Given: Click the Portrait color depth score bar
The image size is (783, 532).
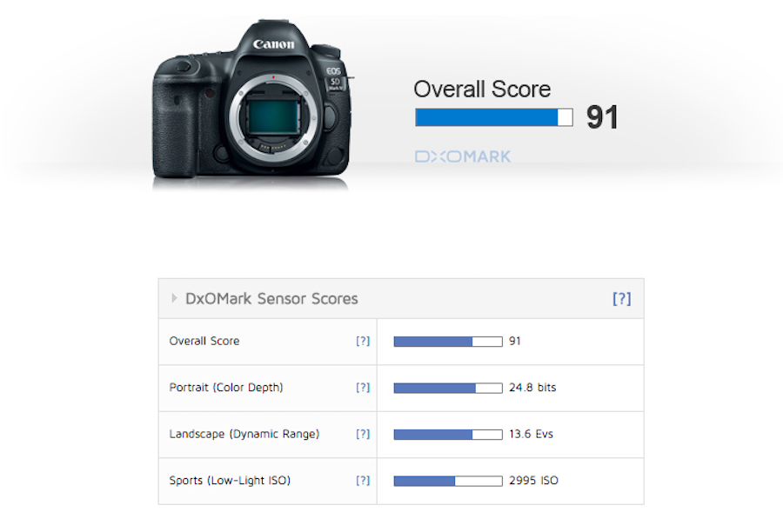Looking at the screenshot, I should point(448,388).
